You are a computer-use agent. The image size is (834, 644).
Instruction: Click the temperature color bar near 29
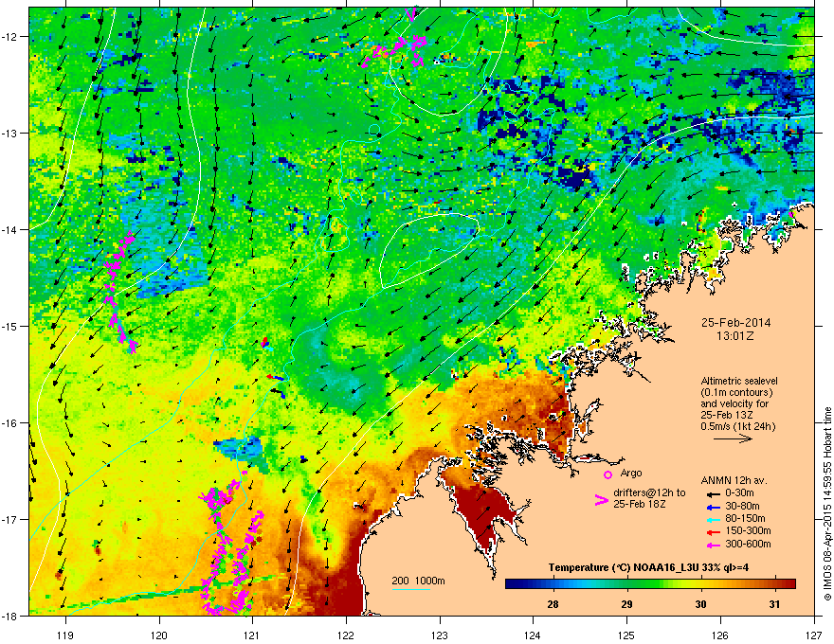(x=627, y=583)
